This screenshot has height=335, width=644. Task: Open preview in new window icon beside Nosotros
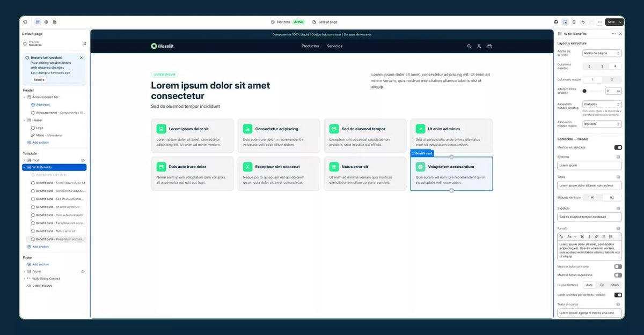click(x=84, y=43)
